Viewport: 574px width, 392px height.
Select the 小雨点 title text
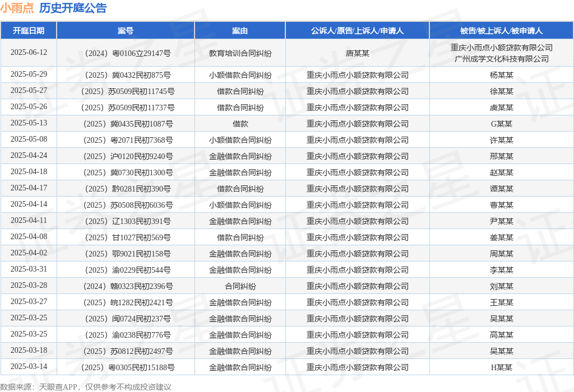(x=17, y=8)
